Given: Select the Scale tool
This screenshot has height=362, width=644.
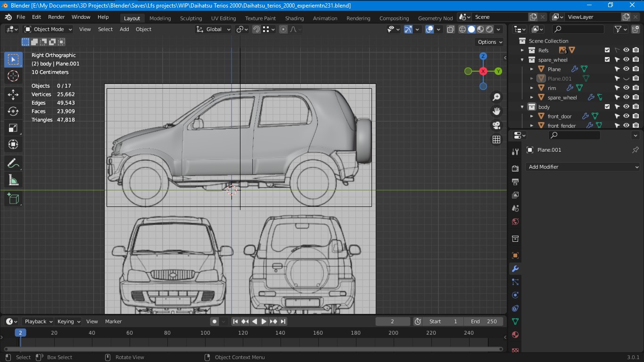Looking at the screenshot, I should (13, 128).
